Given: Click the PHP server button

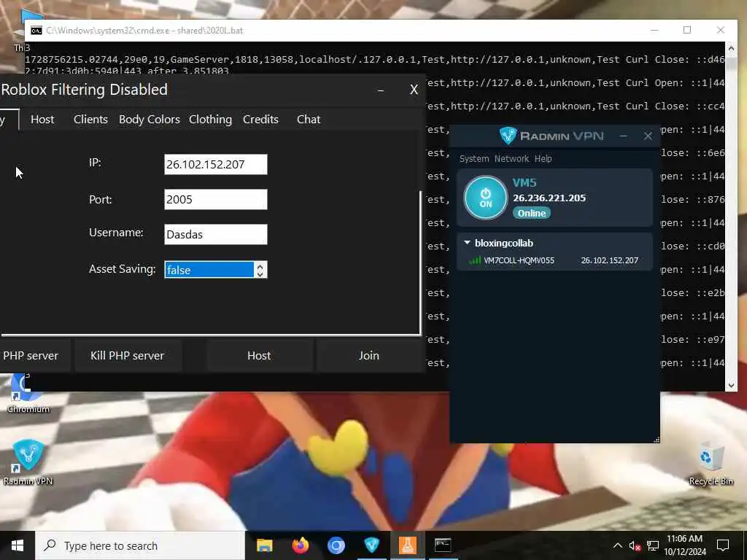Looking at the screenshot, I should point(34,356).
